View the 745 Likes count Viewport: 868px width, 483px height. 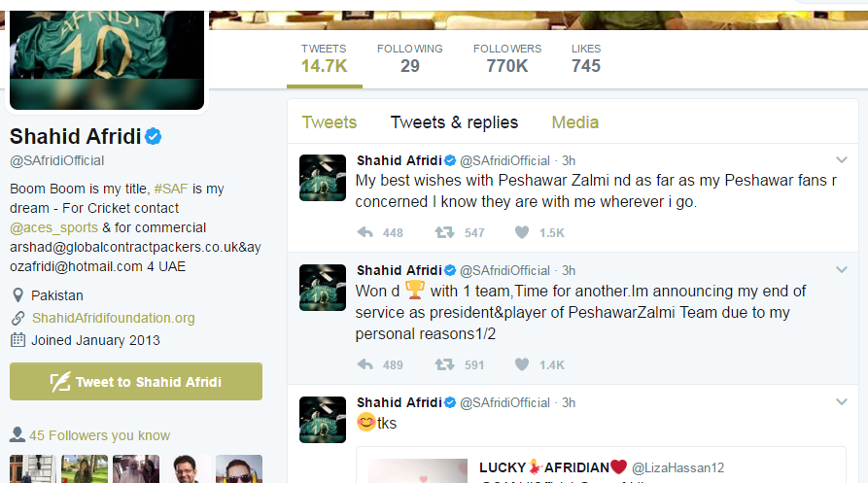[x=586, y=58]
